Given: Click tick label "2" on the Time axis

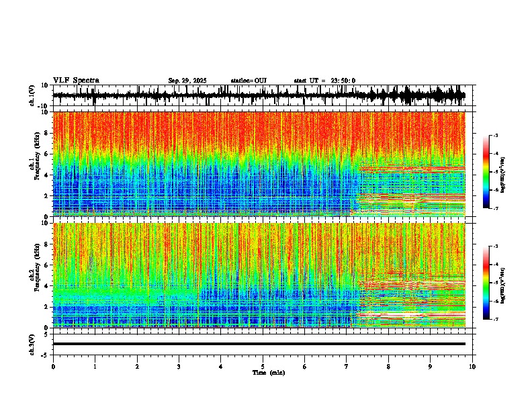Looking at the screenshot, I should click(x=137, y=367).
